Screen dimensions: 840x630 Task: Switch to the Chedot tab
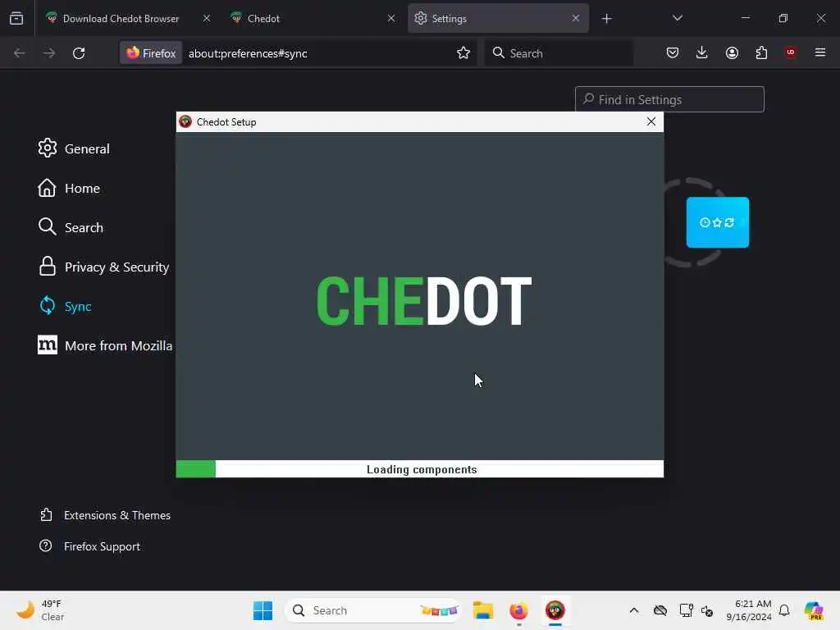(313, 18)
